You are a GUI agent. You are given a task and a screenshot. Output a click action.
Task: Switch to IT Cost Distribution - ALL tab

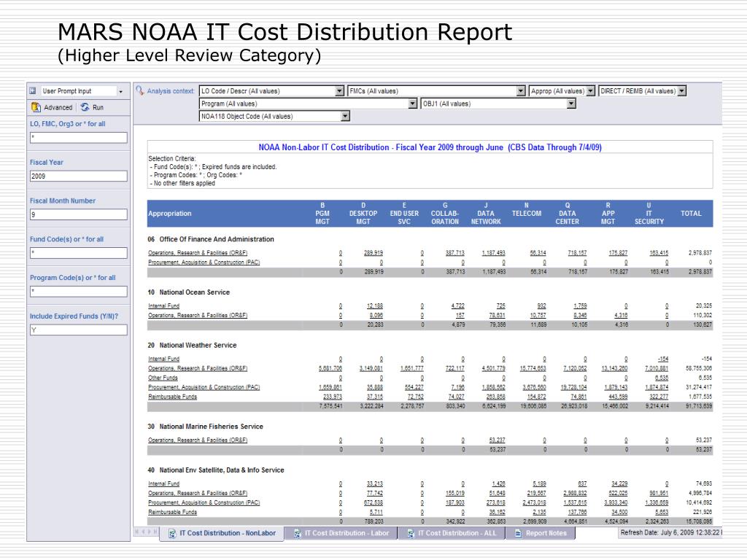[452, 533]
